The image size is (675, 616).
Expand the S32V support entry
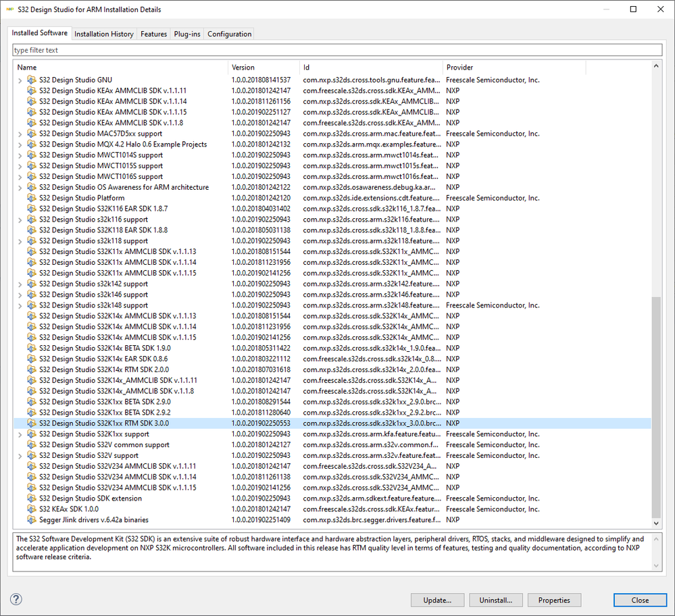click(x=20, y=457)
